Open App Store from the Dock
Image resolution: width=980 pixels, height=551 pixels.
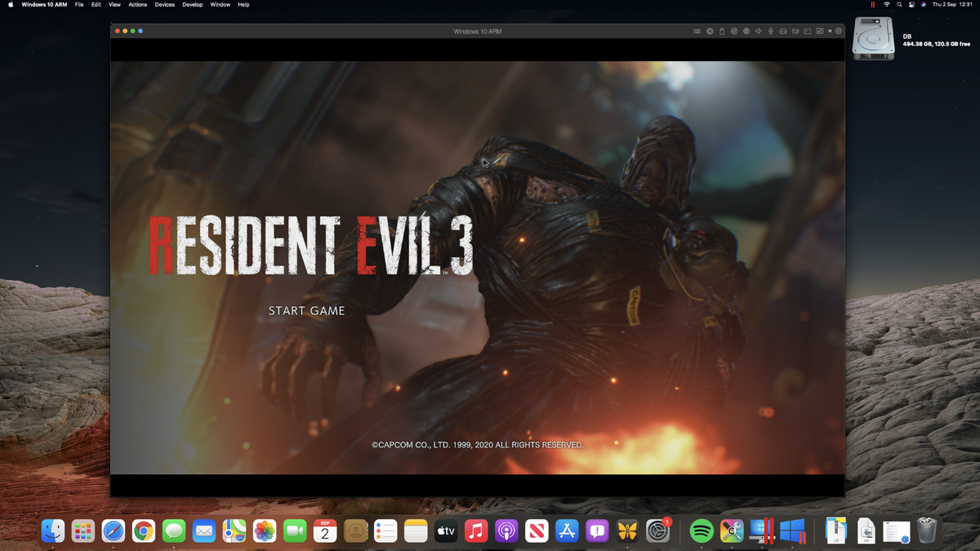click(567, 531)
